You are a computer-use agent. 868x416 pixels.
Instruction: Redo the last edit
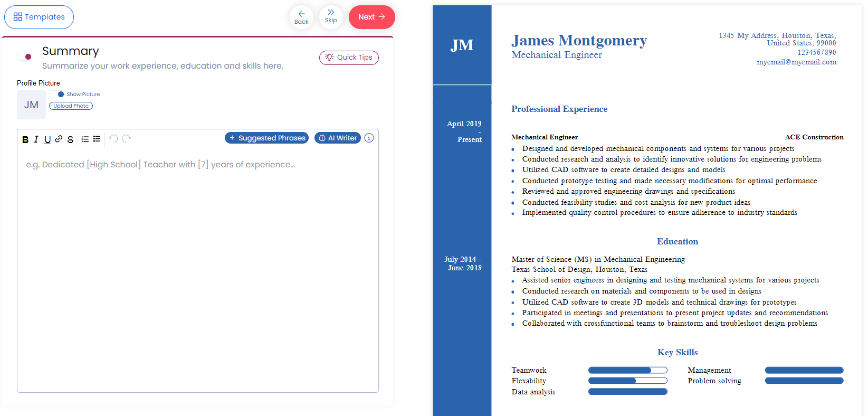pos(126,139)
